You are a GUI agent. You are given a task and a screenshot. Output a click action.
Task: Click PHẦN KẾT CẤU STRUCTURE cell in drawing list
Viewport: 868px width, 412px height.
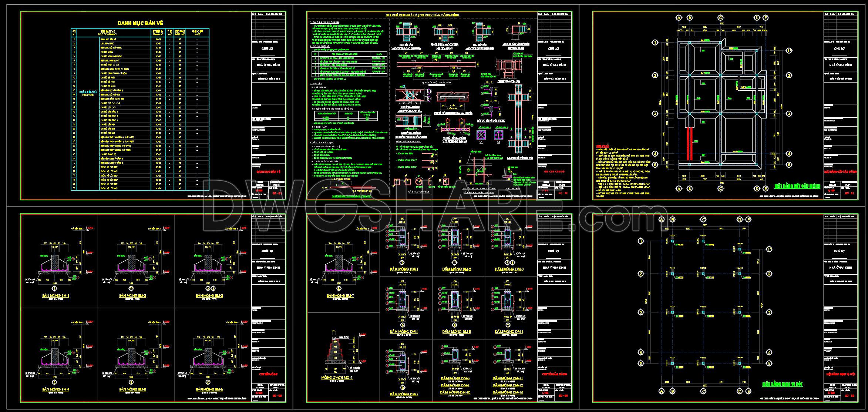pos(88,93)
